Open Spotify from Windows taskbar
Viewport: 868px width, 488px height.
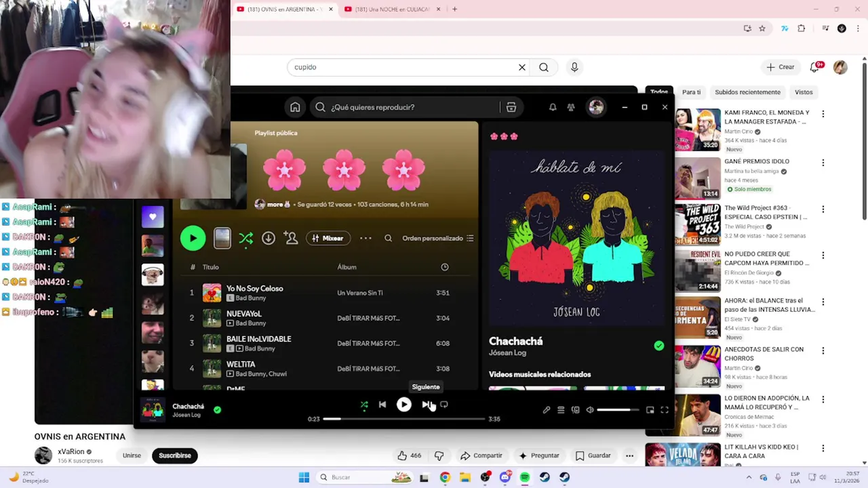pyautogui.click(x=525, y=477)
